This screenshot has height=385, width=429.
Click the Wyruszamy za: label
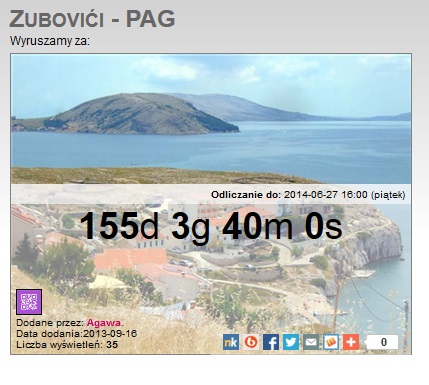coord(50,41)
